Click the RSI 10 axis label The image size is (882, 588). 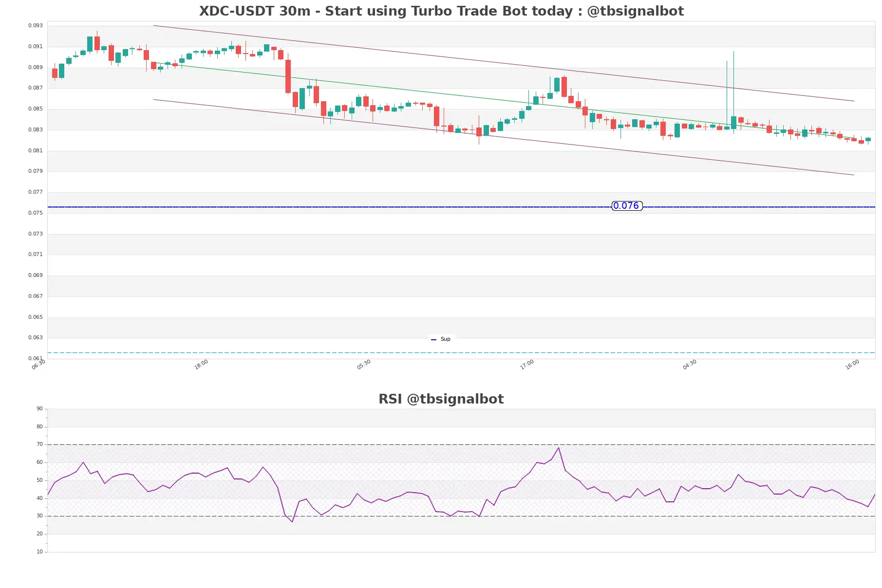[x=39, y=552]
